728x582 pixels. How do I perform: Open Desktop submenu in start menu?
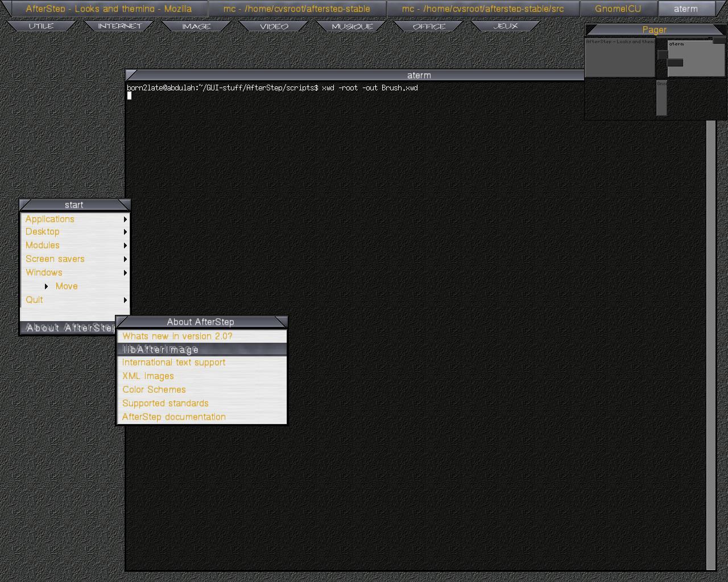tap(75, 232)
